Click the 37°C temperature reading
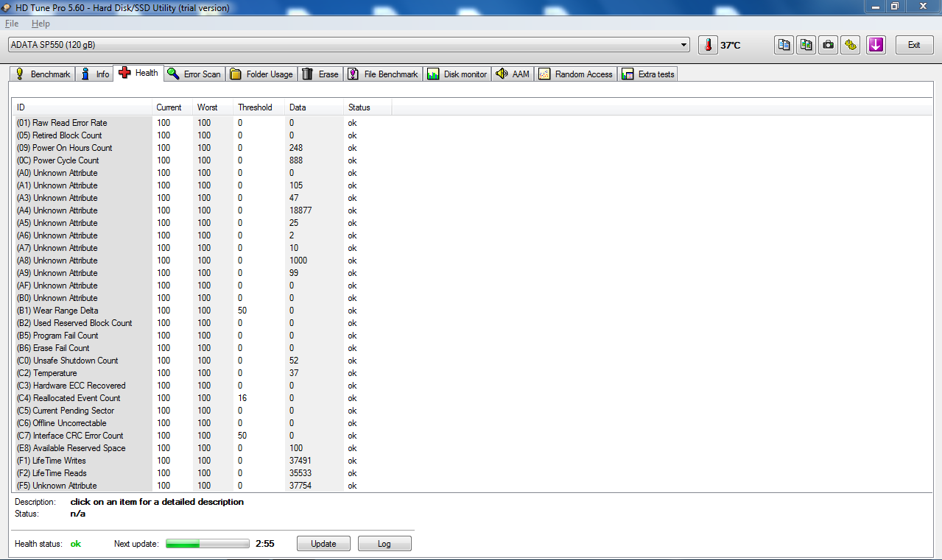The width and height of the screenshot is (942, 560). (731, 45)
